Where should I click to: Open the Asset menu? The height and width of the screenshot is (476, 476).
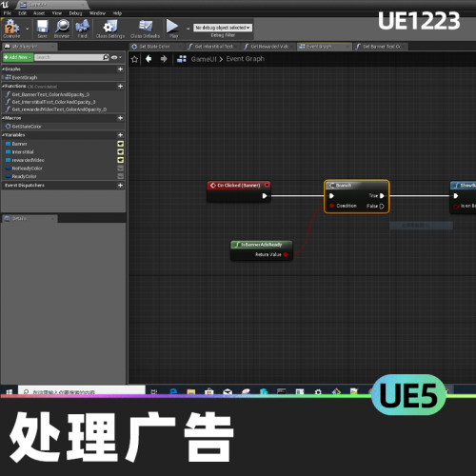tap(39, 13)
